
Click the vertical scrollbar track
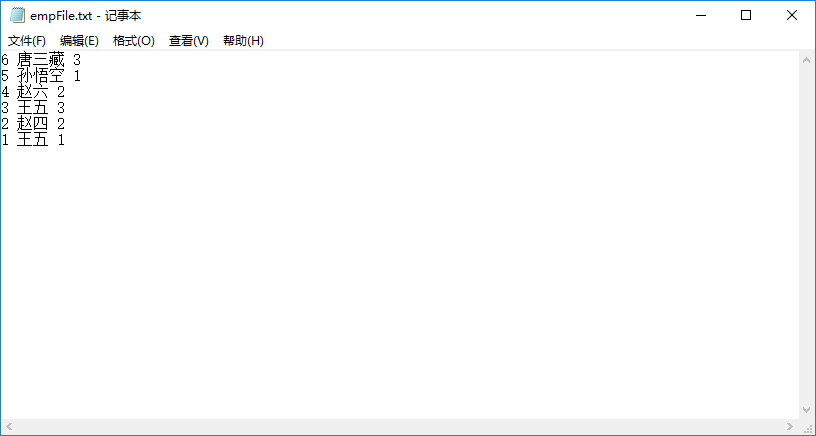coord(807,240)
